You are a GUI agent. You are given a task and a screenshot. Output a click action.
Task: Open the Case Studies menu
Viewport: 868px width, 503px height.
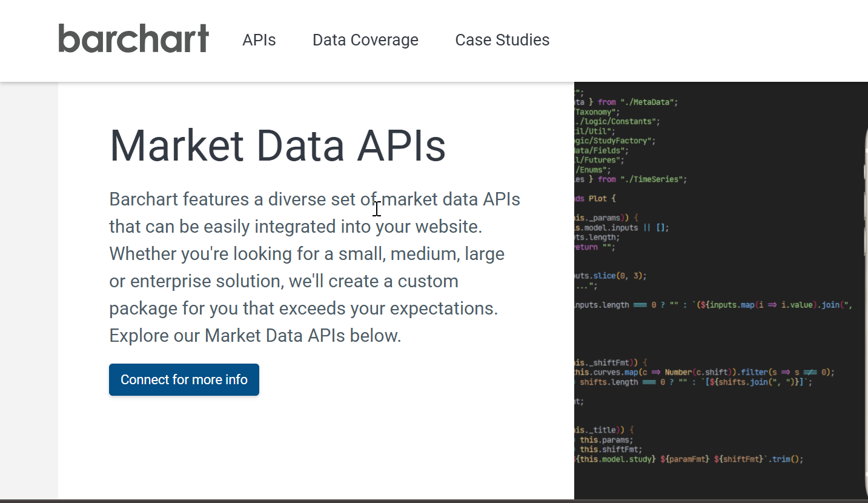(x=502, y=40)
